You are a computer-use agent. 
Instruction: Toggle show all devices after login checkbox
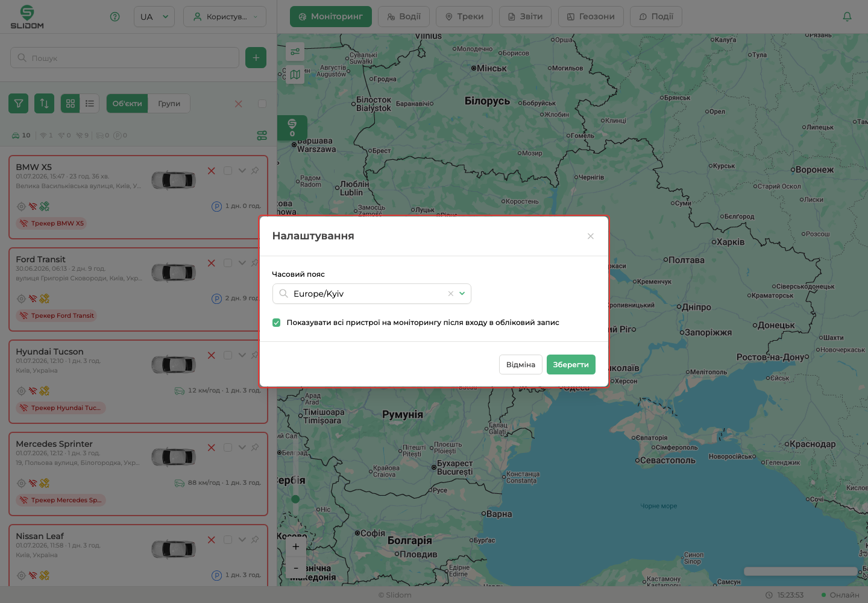pos(277,323)
